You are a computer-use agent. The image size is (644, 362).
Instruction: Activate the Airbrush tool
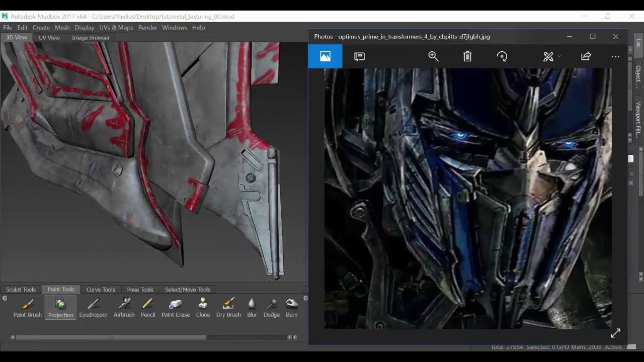124,308
